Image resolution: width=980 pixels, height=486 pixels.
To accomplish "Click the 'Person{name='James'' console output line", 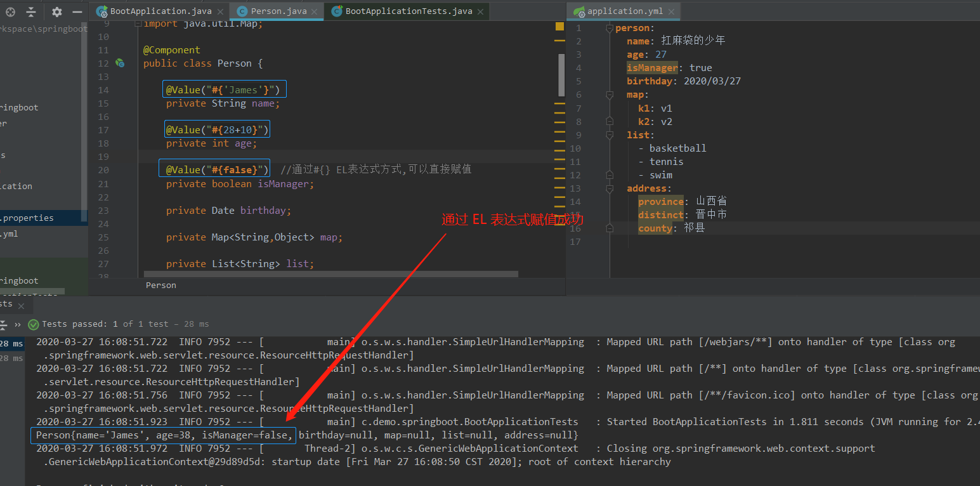I will (307, 435).
